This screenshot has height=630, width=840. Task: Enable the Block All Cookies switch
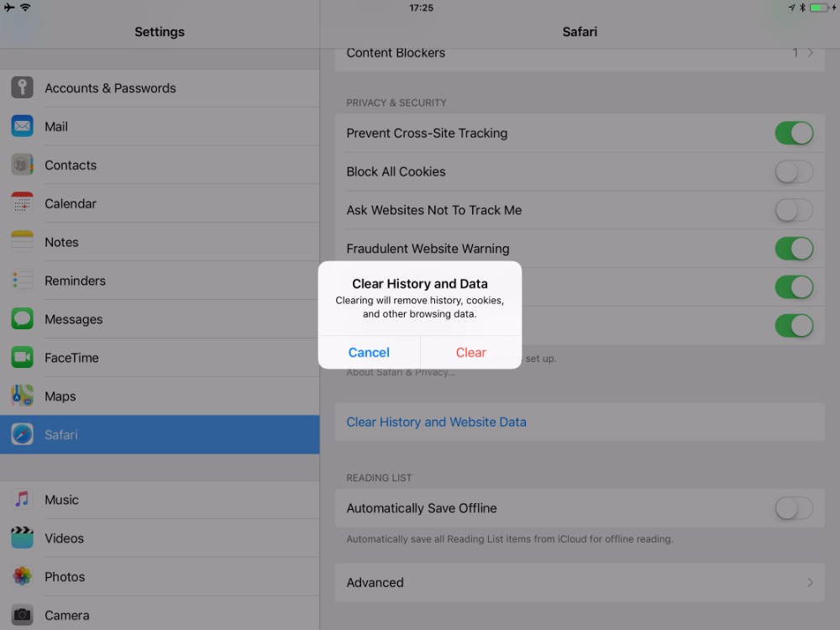click(x=794, y=171)
